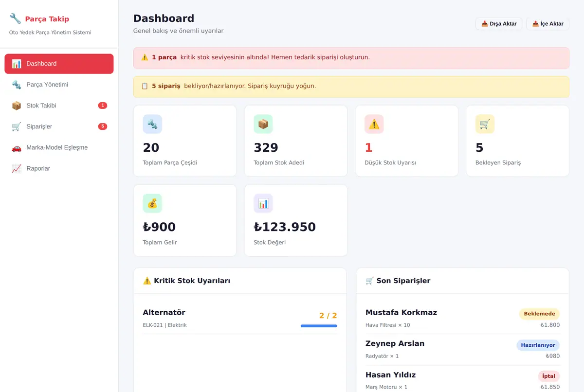
Task: Click the Dışa Aktar export button
Action: coord(499,24)
